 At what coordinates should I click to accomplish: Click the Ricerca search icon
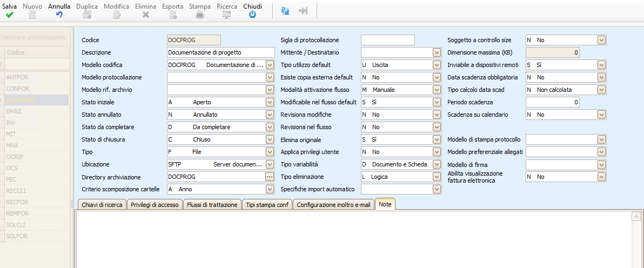point(226,15)
